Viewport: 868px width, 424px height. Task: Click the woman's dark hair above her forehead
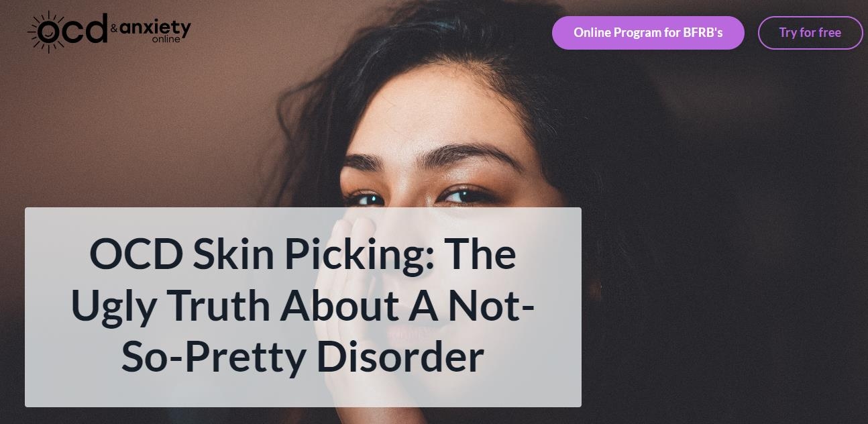pos(429,40)
